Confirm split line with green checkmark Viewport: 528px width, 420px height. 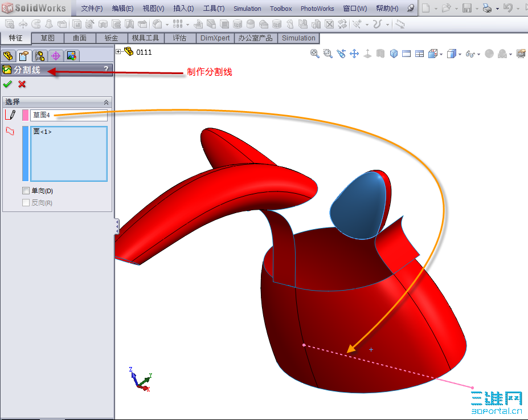(7, 84)
